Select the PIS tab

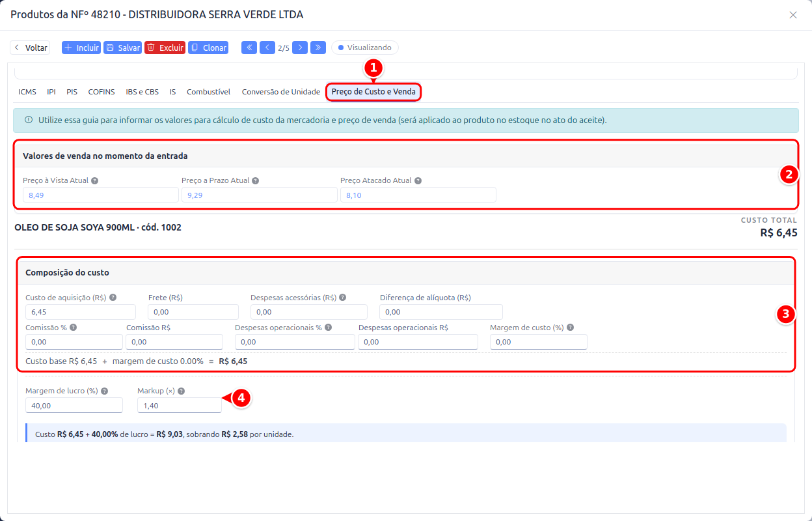(x=72, y=92)
